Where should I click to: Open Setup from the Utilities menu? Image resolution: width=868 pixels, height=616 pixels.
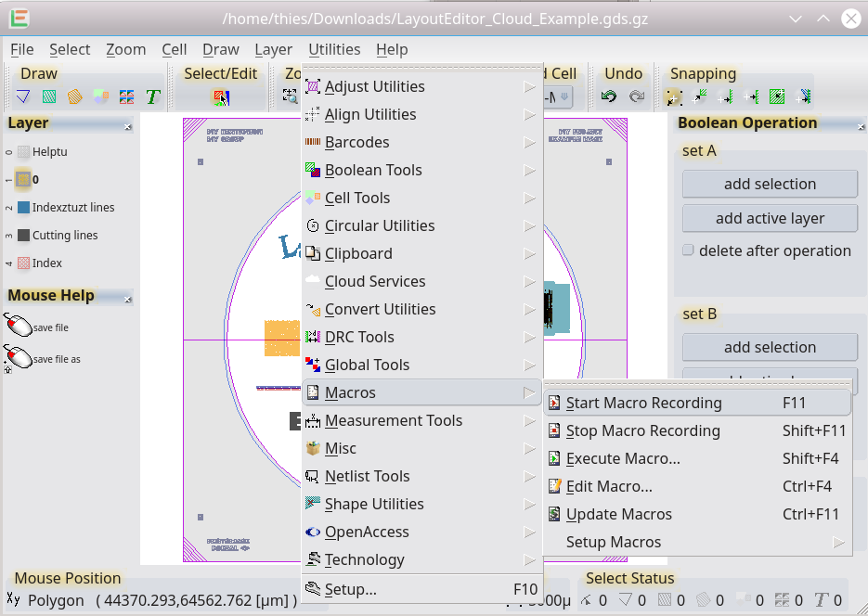(x=351, y=589)
